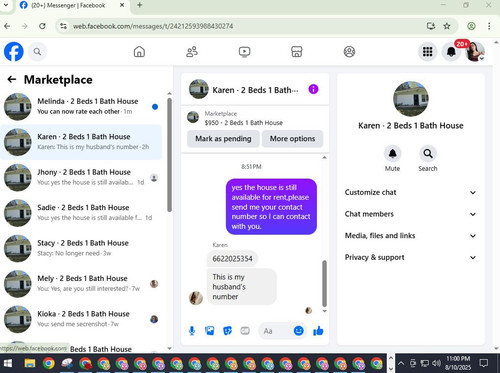Open the Groups icon in top navigation
The width and height of the screenshot is (500, 373).
pos(349,52)
